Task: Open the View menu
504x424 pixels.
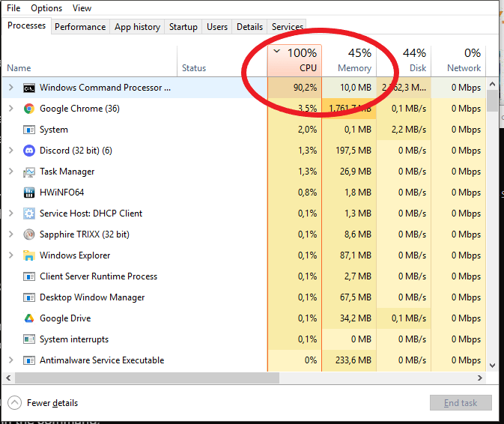Action: tap(82, 8)
